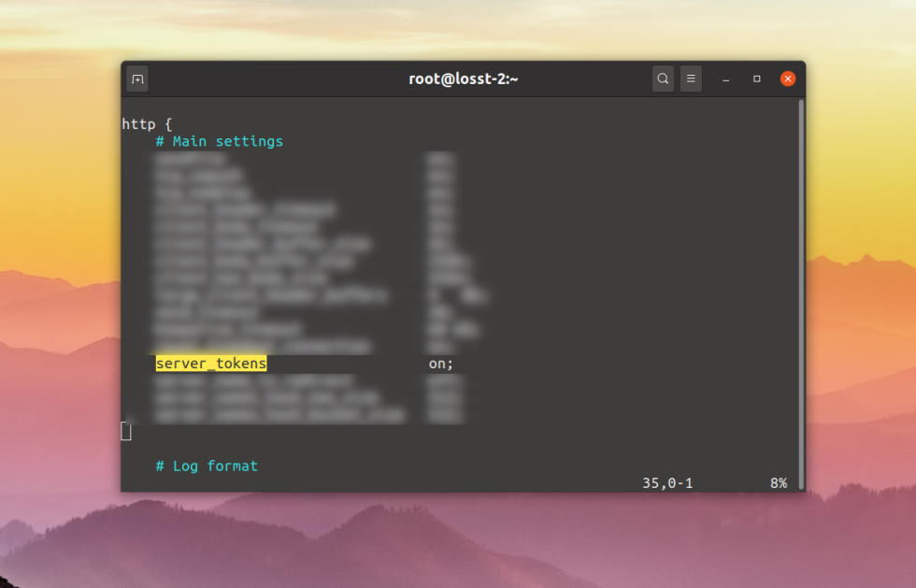Maximize the terminal window
This screenshot has height=588, width=916.
pos(756,79)
